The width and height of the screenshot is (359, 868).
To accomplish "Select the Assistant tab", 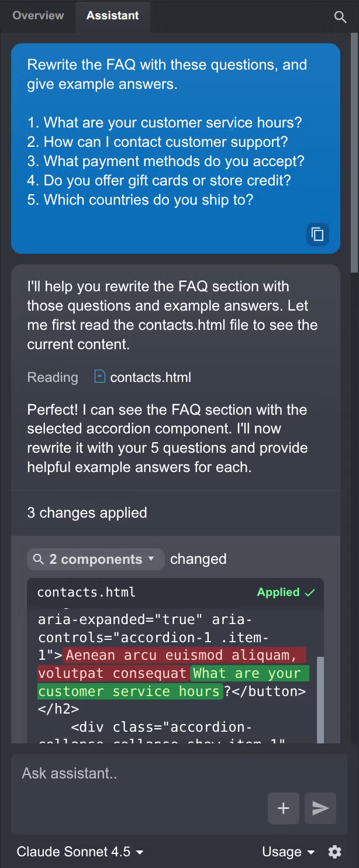I will coord(112,16).
